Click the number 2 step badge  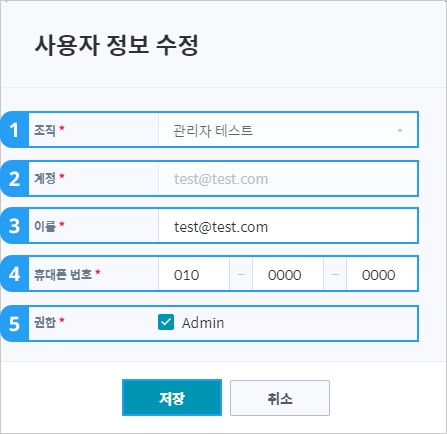point(15,179)
